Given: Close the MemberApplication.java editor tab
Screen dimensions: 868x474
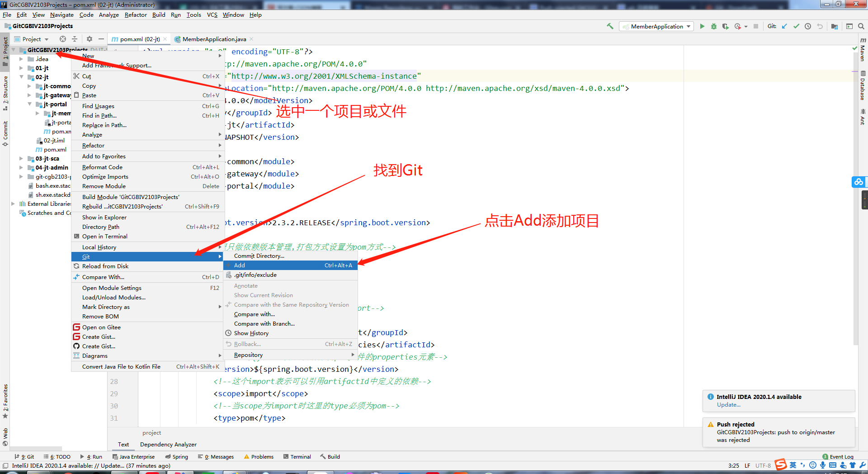Looking at the screenshot, I should [251, 39].
